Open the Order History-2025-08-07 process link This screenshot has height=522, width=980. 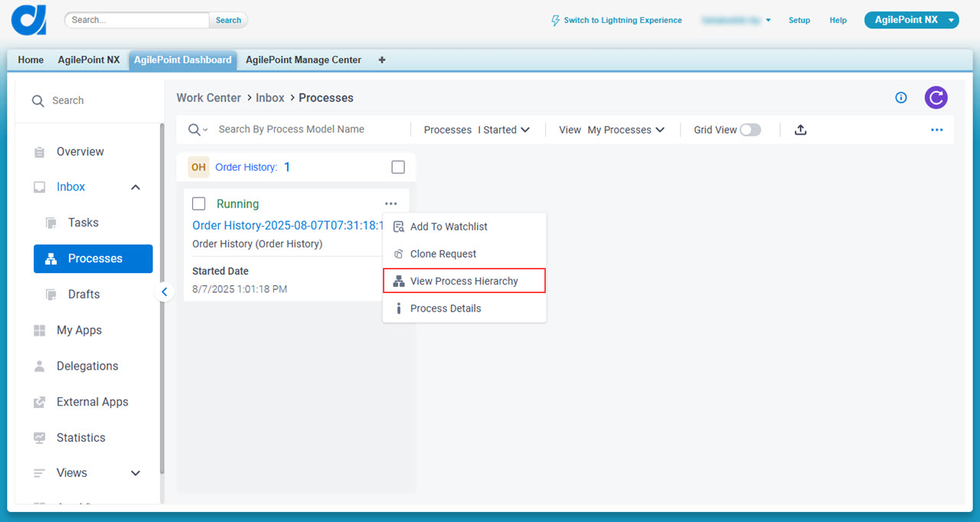(x=288, y=226)
